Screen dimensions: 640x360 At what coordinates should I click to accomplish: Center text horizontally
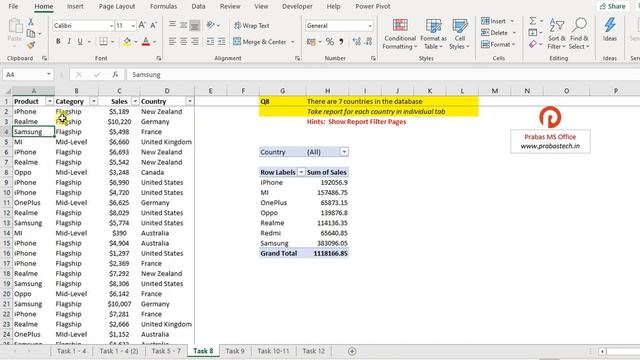tap(184, 41)
